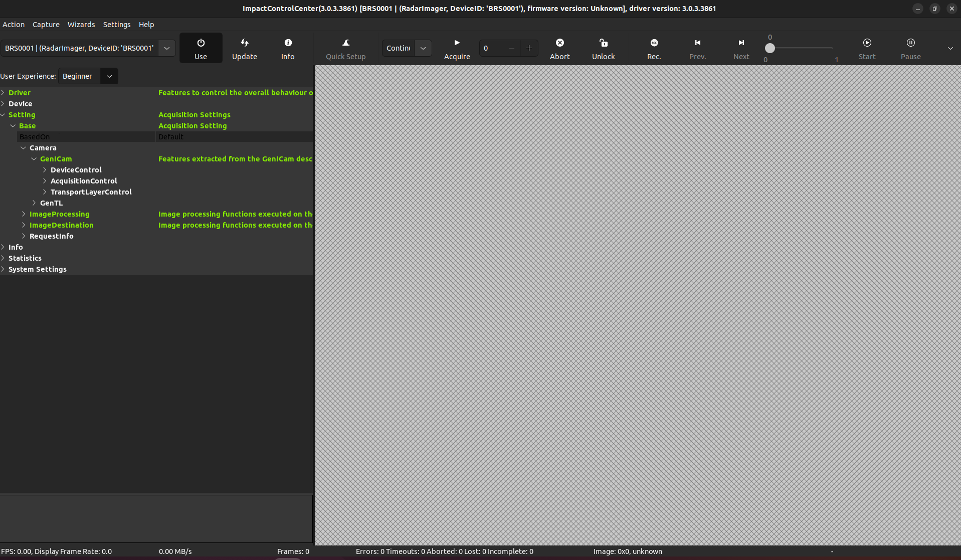Expand the ImageProcessing tree node
The image size is (961, 560).
point(24,214)
